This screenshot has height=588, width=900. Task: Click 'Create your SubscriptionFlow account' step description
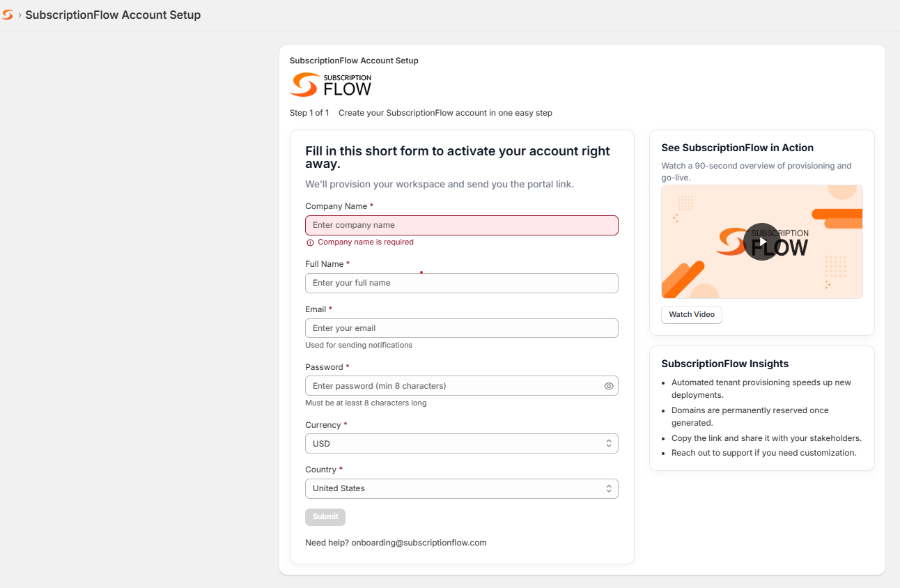(446, 113)
